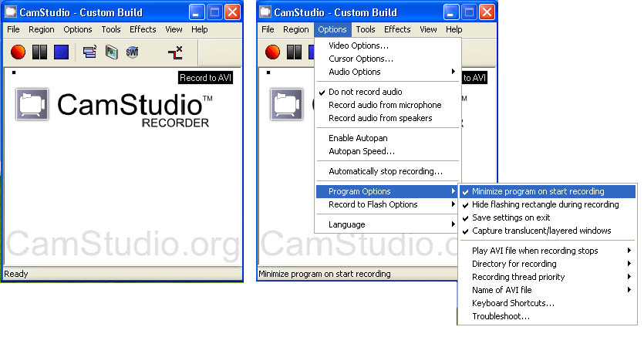Close the right CamStudio window

coord(487,12)
